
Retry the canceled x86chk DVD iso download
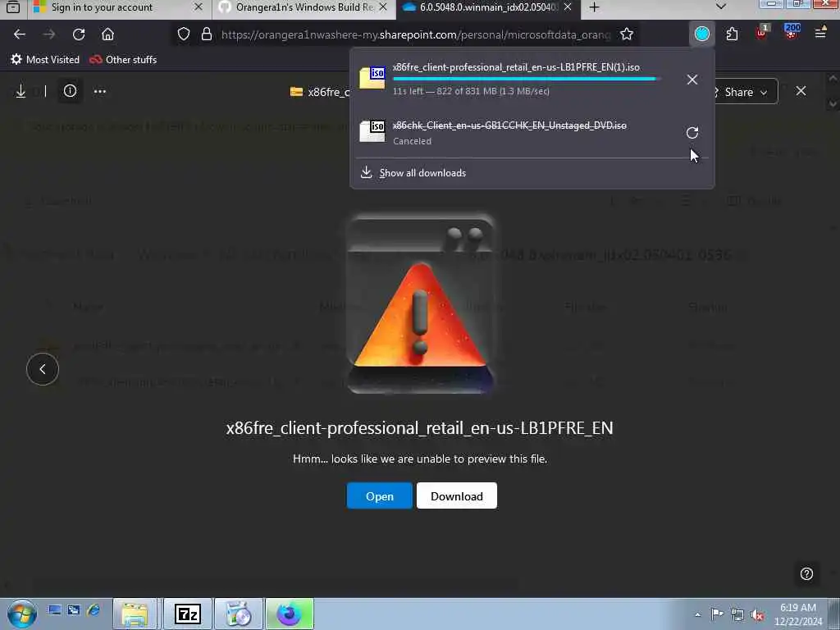tap(692, 132)
